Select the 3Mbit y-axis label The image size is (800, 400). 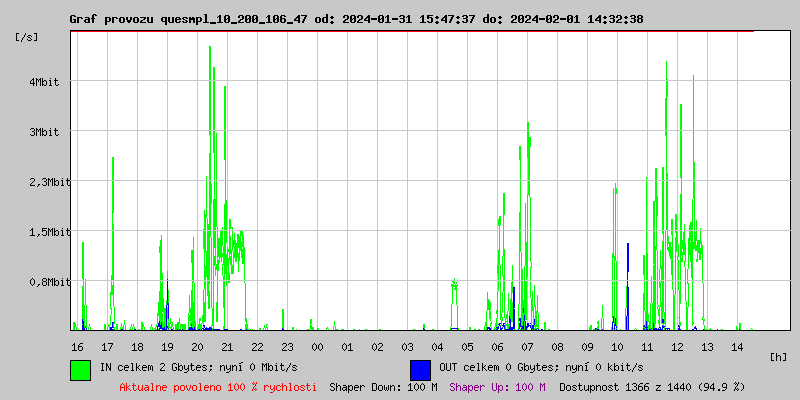coord(44,132)
